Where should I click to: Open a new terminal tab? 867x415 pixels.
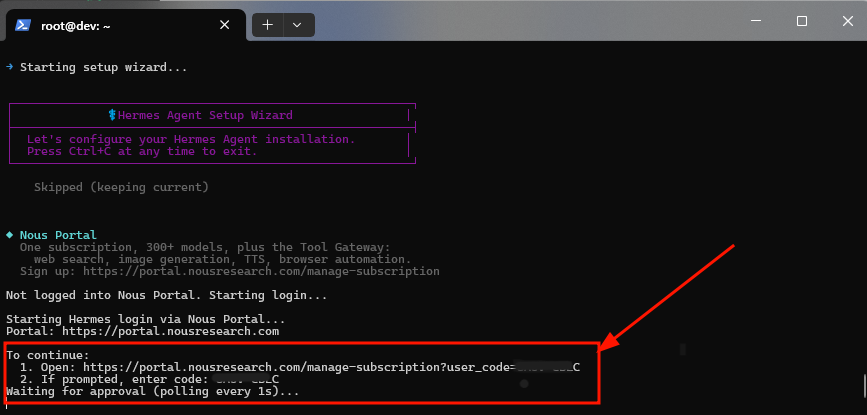268,25
